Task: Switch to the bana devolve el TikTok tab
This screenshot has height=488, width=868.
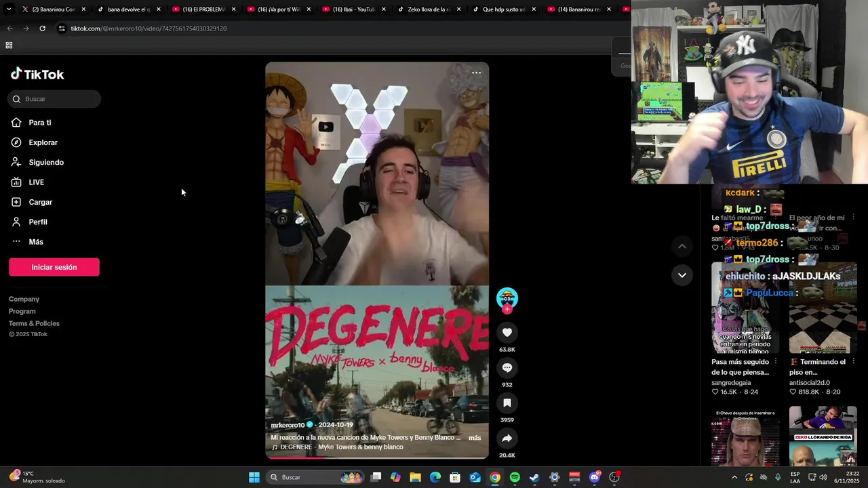Action: 127,9
